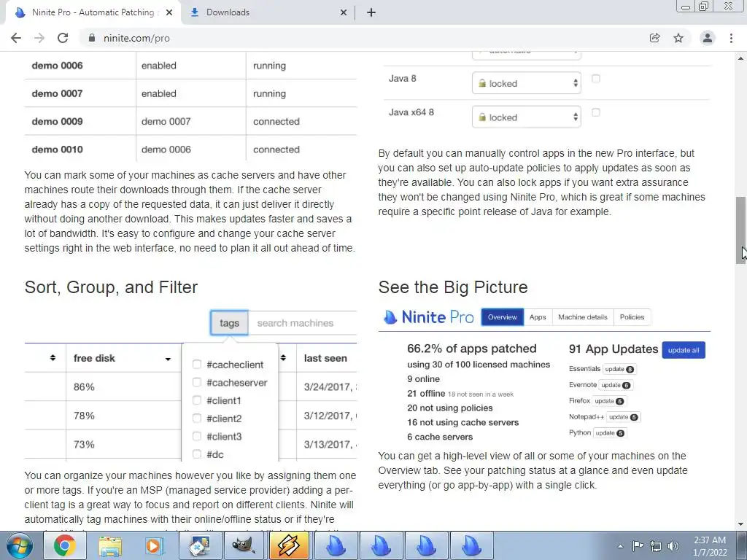Open the volume control in tray
Image resolution: width=747 pixels, height=560 pixels.
[x=673, y=546]
